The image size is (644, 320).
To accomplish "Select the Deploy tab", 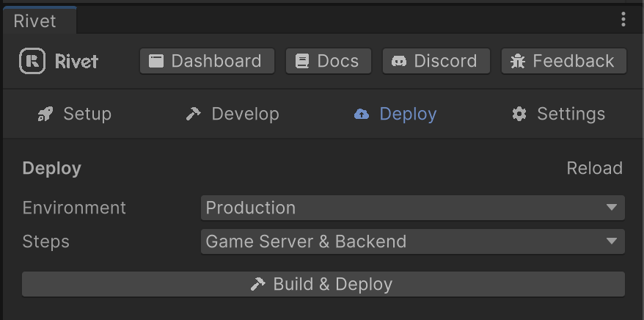I will [x=395, y=114].
